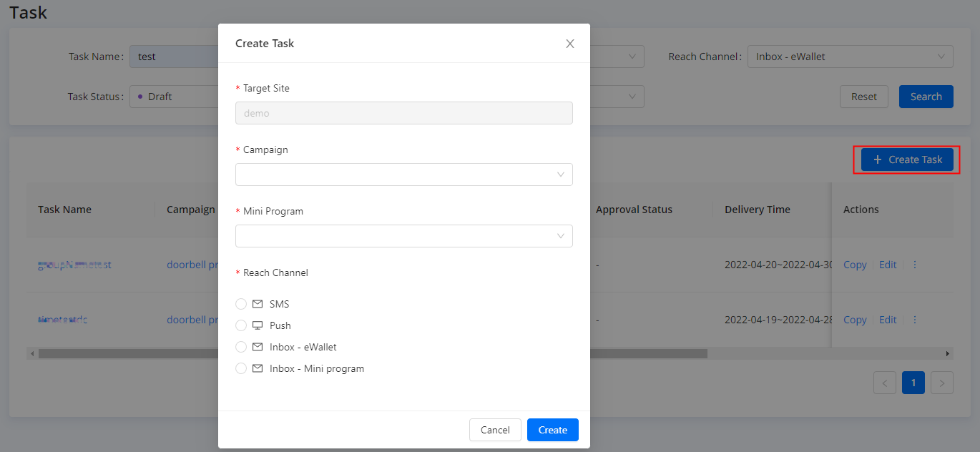Go to next page using right arrow
Image resolution: width=980 pixels, height=452 pixels.
942,383
